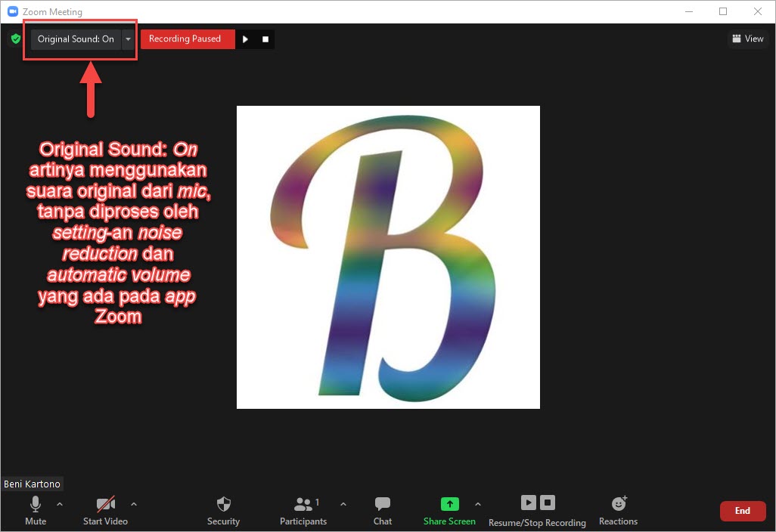Open the Participants panel
Image resolution: width=776 pixels, height=532 pixels.
point(303,511)
